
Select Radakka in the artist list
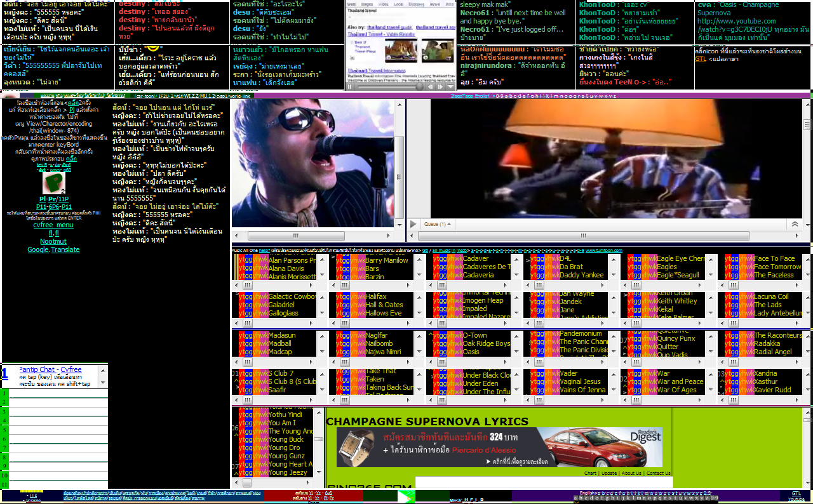point(767,343)
